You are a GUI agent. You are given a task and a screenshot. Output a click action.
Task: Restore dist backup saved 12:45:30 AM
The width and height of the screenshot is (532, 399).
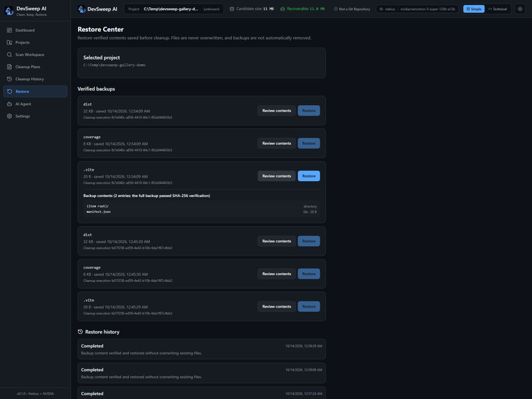308,241
